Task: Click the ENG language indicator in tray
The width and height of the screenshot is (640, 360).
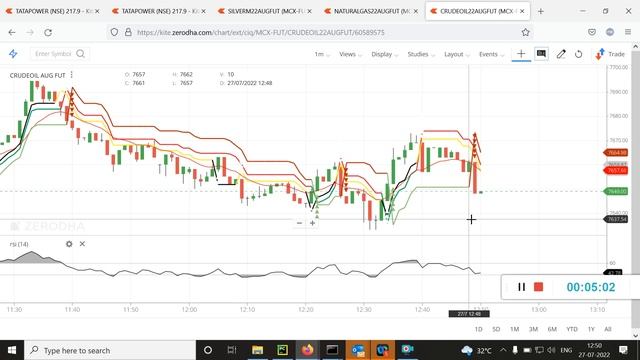Action: 566,350
